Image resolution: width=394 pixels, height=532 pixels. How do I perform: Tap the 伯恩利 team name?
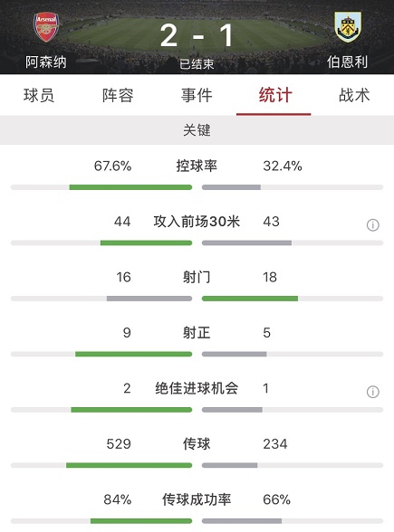tap(348, 62)
